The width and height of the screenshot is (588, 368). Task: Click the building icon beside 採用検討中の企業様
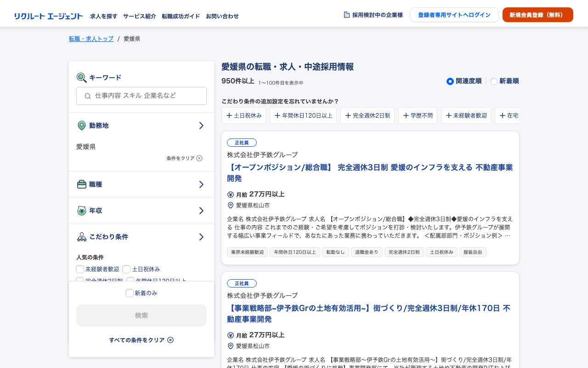[x=347, y=15]
